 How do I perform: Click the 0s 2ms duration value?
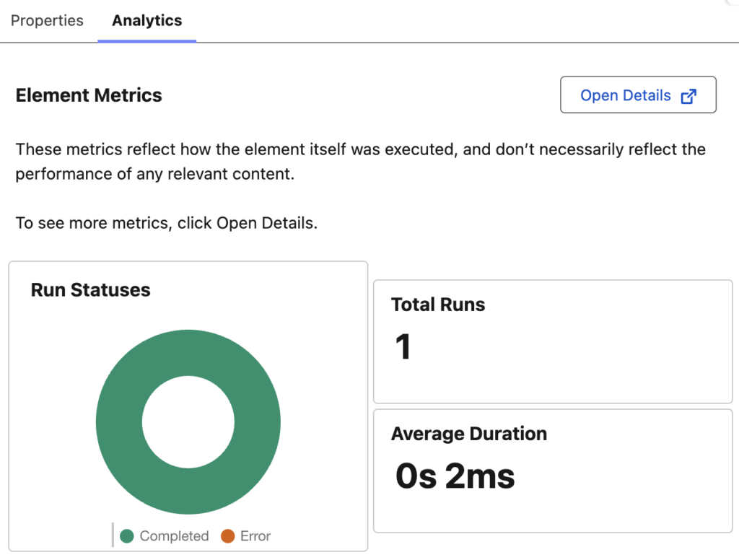coord(455,476)
